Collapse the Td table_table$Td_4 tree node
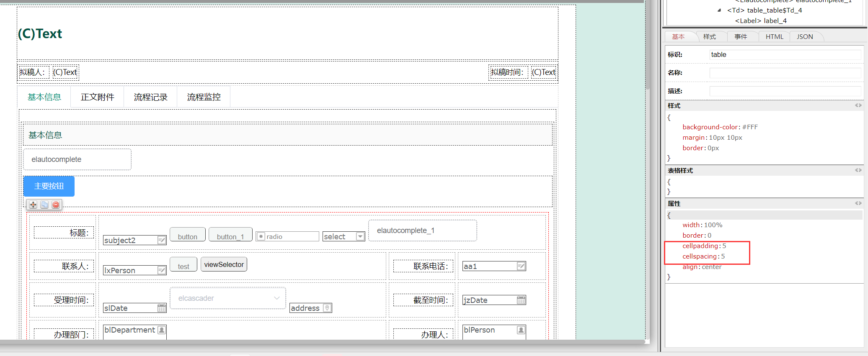Image resolution: width=868 pixels, height=356 pixels. [x=719, y=10]
